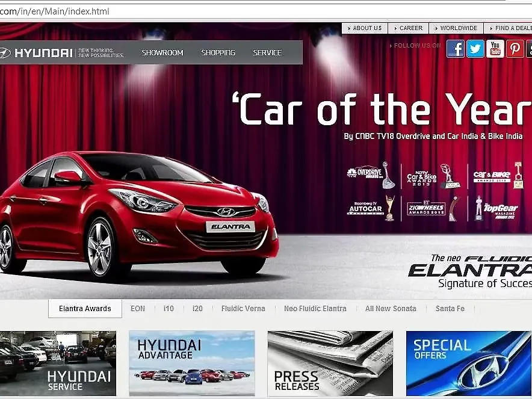The width and height of the screenshot is (532, 399).
Task: Click the Overdrive award logo
Action: click(371, 175)
